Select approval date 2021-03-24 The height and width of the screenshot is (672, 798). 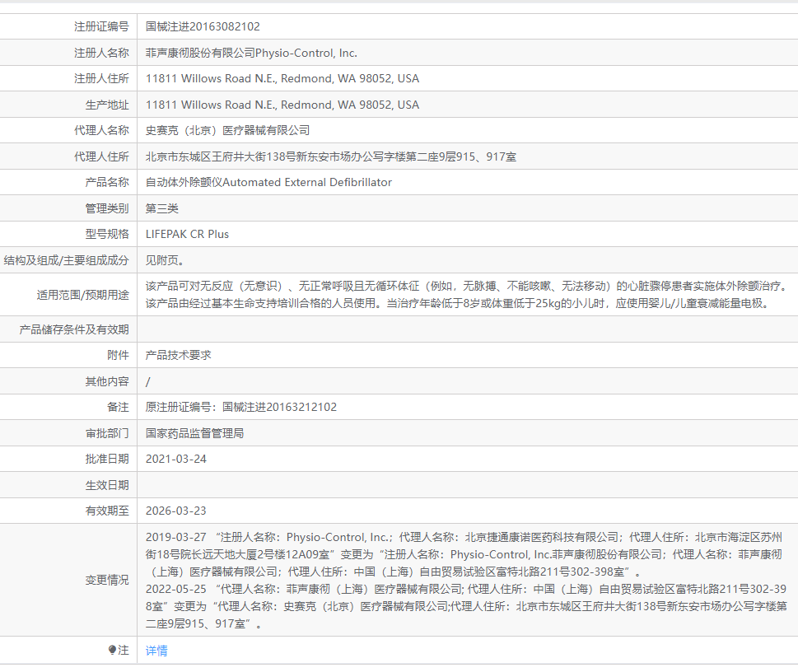176,460
